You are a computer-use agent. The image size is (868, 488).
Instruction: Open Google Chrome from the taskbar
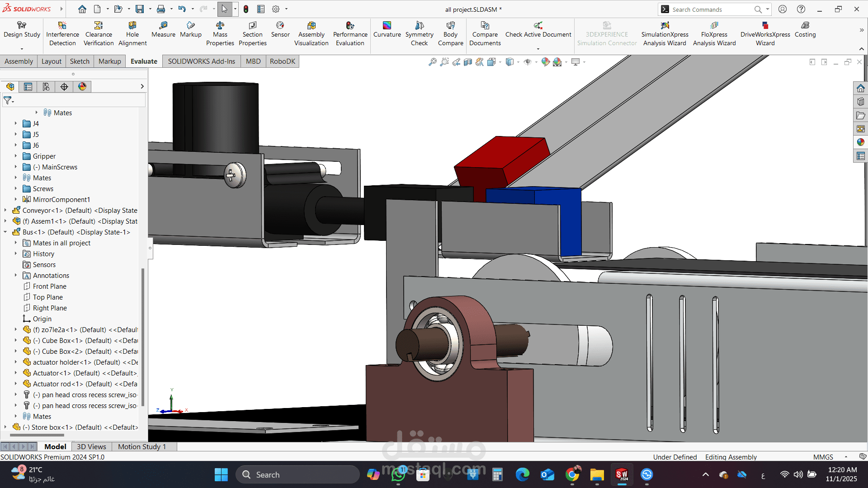tap(572, 474)
